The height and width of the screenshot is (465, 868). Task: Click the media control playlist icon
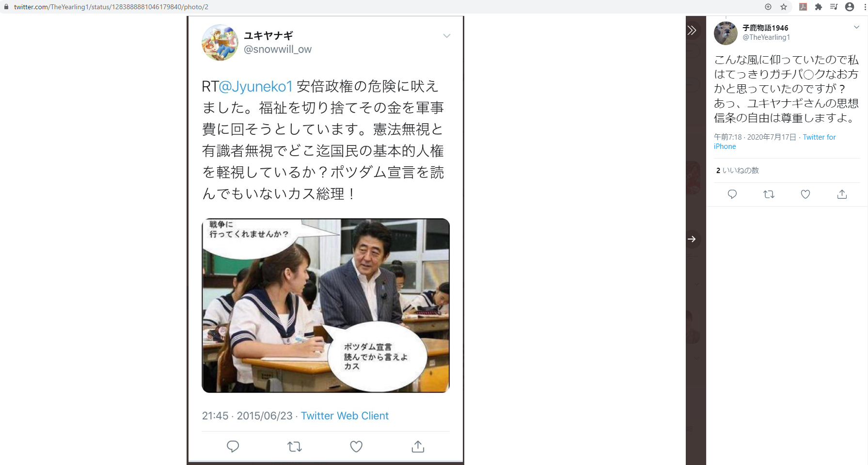pyautogui.click(x=834, y=7)
